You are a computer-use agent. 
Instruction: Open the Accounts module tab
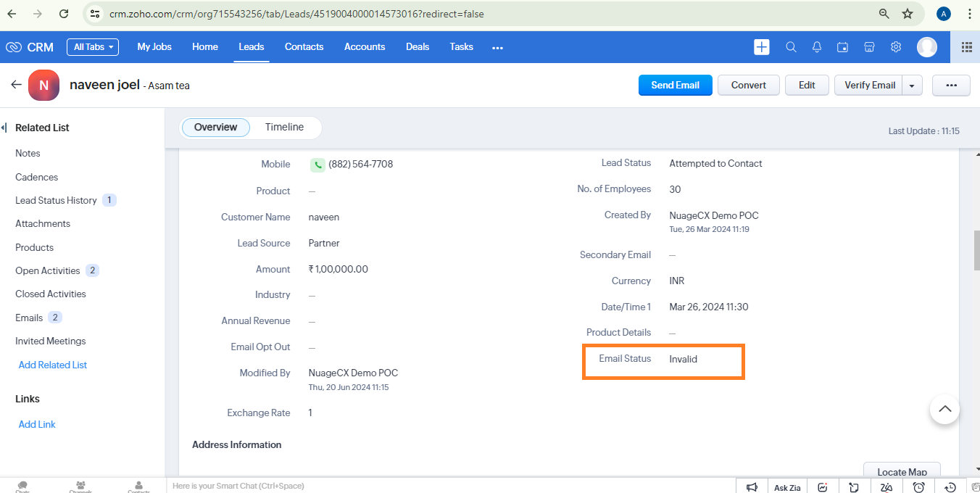[365, 47]
